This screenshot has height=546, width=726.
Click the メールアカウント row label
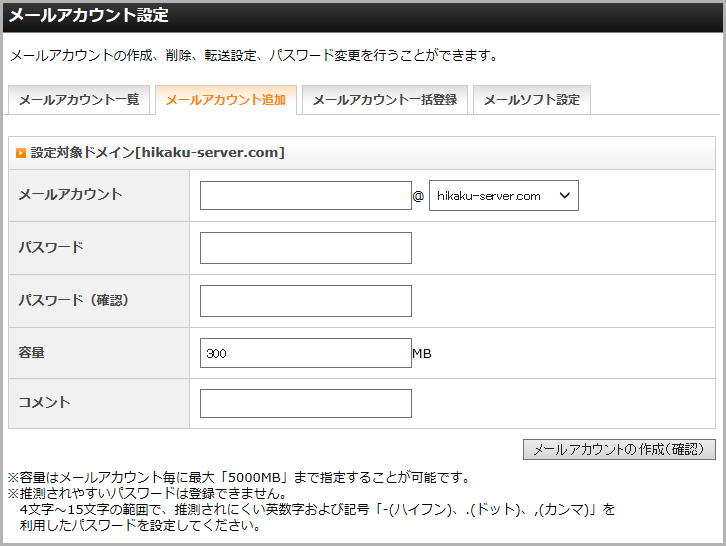[x=70, y=195]
